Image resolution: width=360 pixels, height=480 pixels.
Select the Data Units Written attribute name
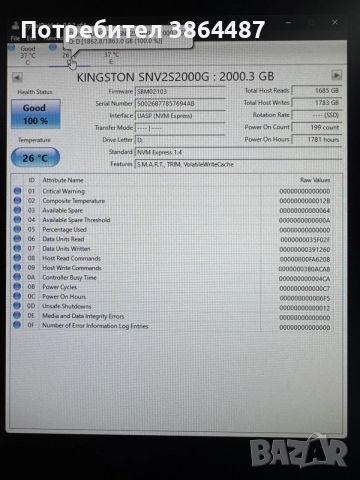tap(66, 249)
